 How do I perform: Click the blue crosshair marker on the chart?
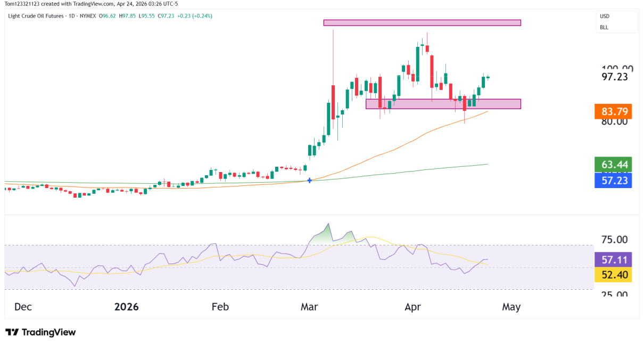[309, 181]
